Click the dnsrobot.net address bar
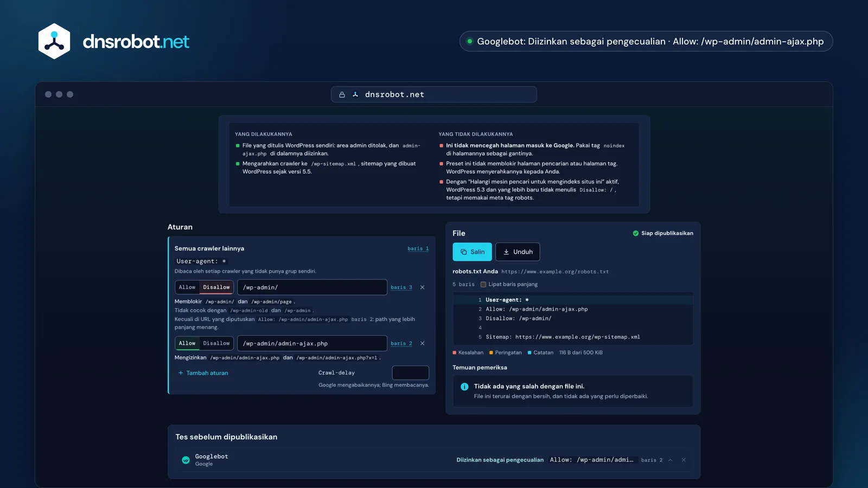Screen dimensions: 868x488 [434, 94]
